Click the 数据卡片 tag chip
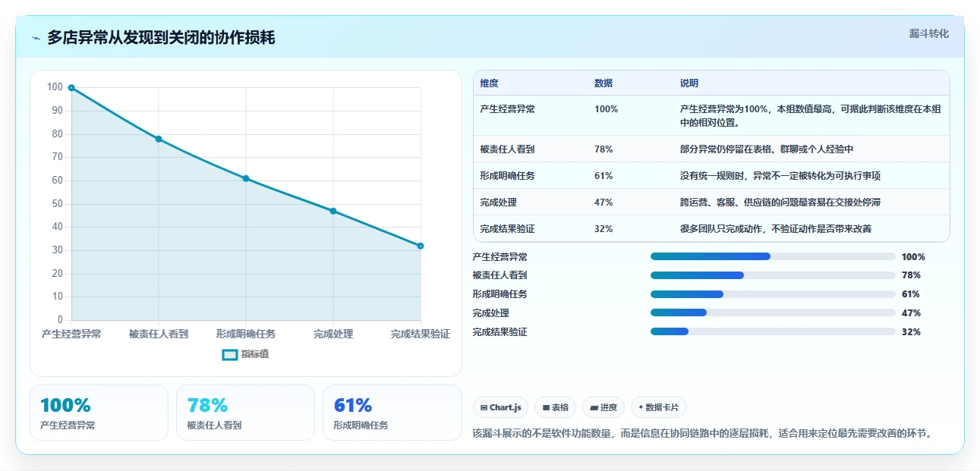Viewport: 980px width, 471px height. point(659,407)
